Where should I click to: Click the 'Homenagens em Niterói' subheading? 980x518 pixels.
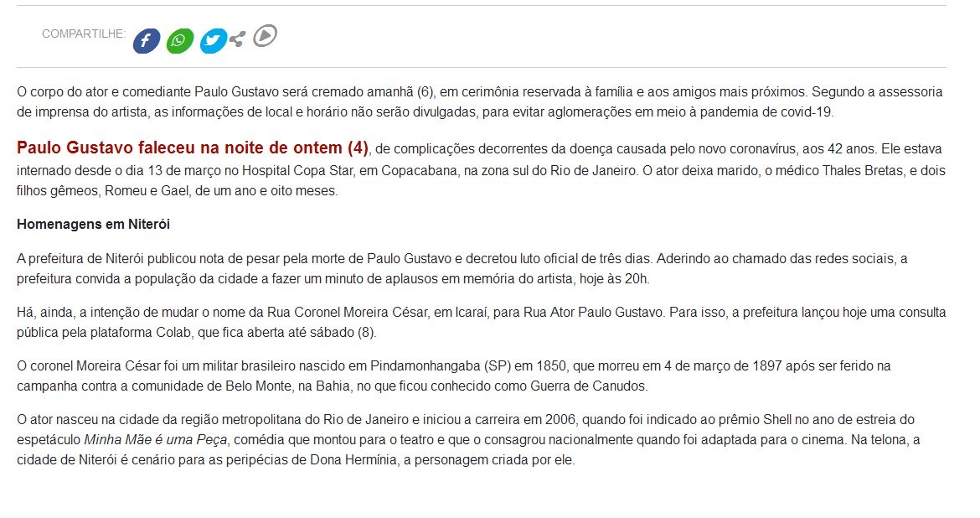(x=93, y=224)
